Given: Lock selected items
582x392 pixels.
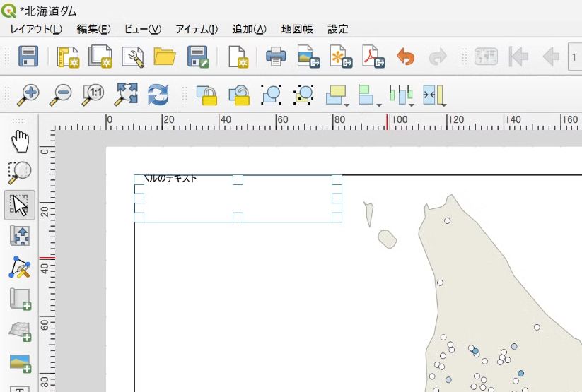Looking at the screenshot, I should pyautogui.click(x=206, y=95).
